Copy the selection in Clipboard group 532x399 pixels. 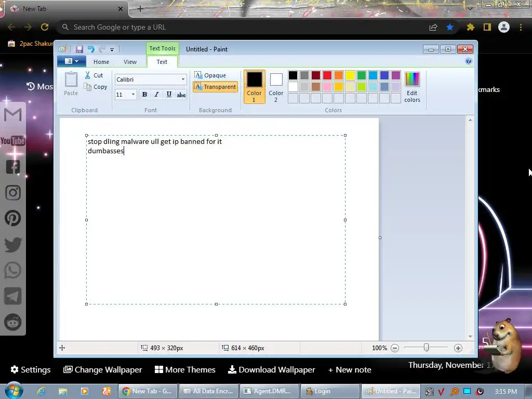point(96,87)
